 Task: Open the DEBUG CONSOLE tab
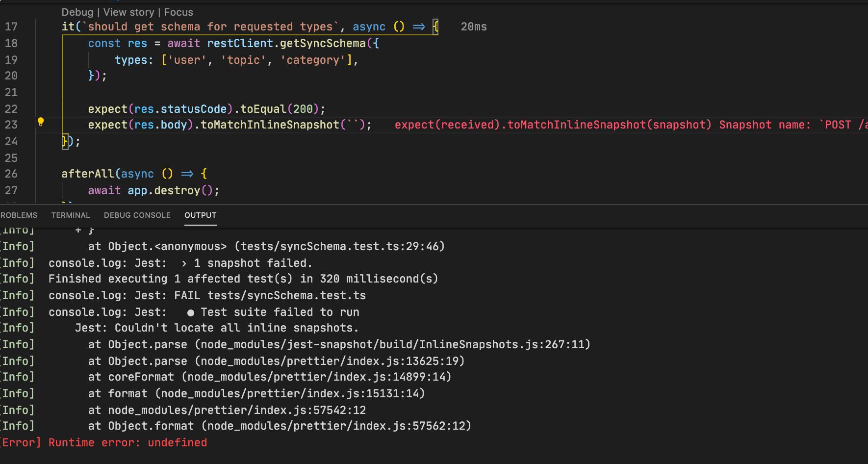[137, 215]
